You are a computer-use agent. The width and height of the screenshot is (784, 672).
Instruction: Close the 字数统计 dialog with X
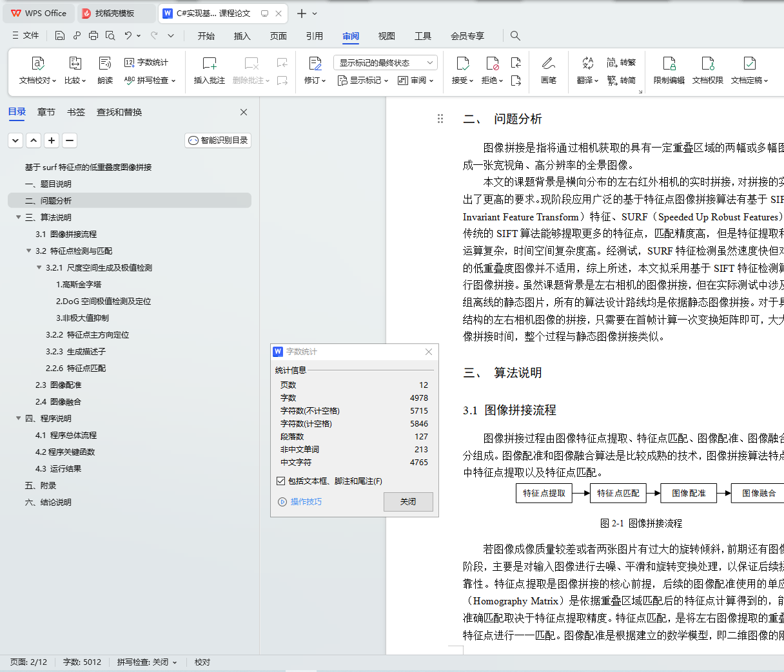(429, 351)
